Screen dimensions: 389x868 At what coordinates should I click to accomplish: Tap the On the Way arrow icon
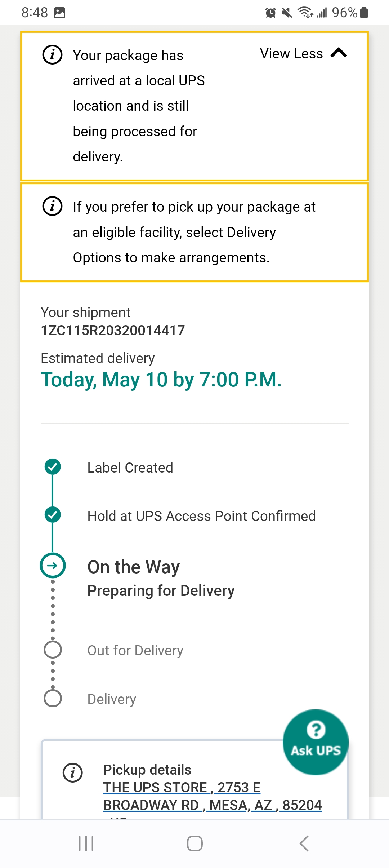click(53, 566)
